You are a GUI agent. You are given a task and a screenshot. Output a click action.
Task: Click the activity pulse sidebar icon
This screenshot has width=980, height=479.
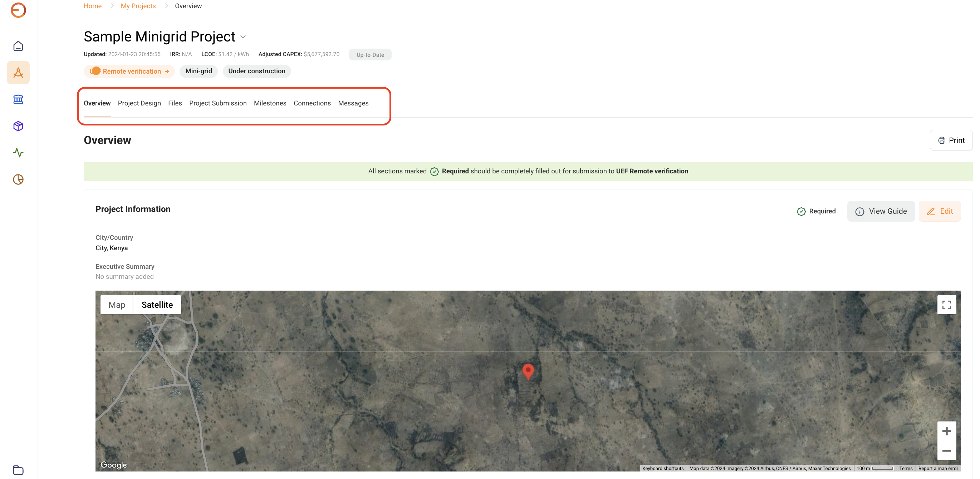point(18,153)
